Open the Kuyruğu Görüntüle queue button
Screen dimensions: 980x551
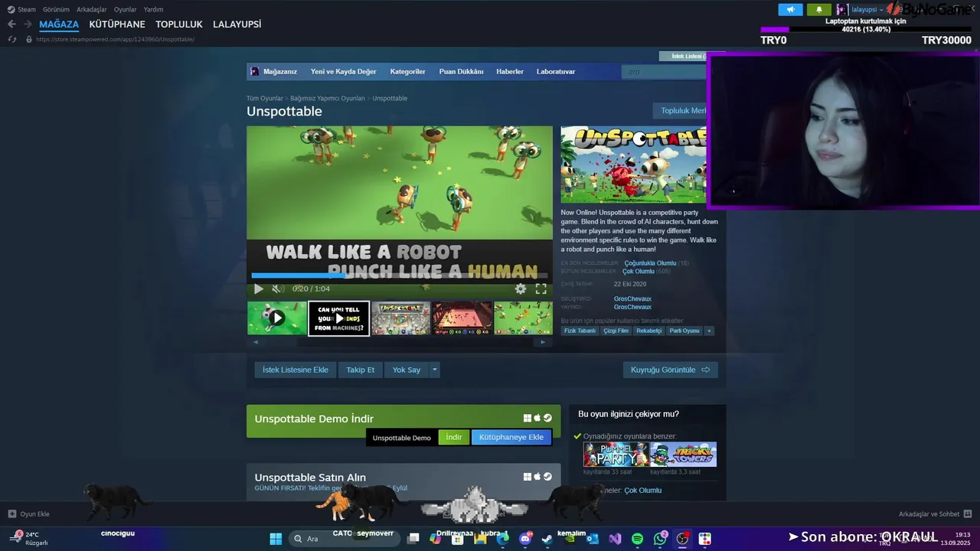(x=670, y=370)
